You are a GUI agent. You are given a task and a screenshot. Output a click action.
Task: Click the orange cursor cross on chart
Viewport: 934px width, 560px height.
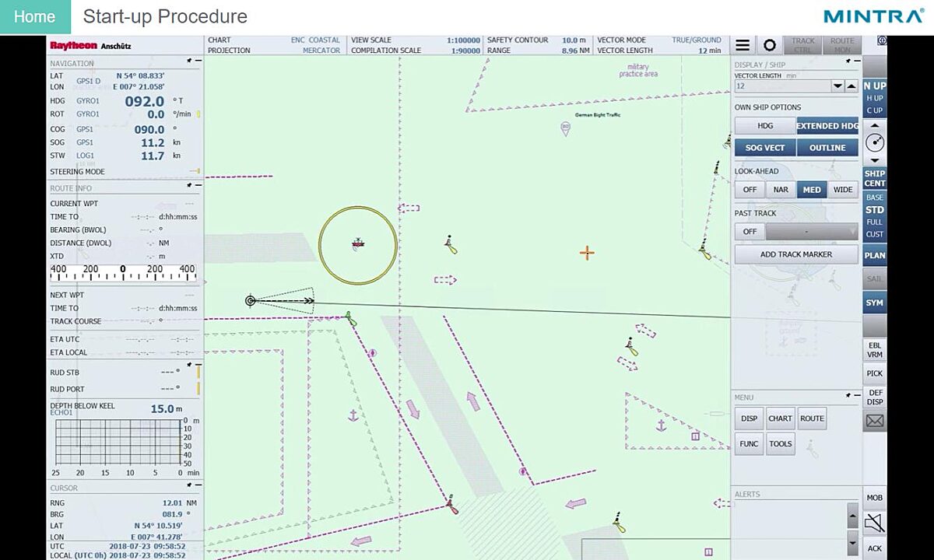587,252
